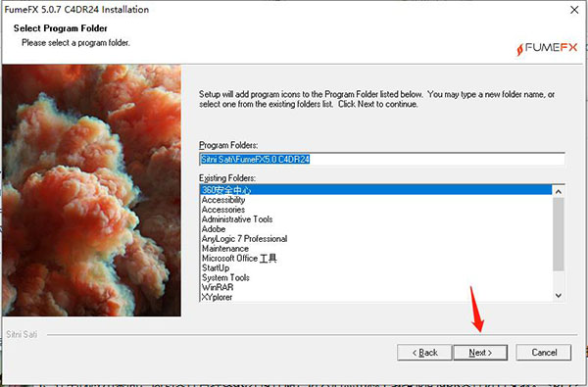Viewport: 588px width, 387px height.
Task: Click the list scroll down arrow
Action: point(559,296)
